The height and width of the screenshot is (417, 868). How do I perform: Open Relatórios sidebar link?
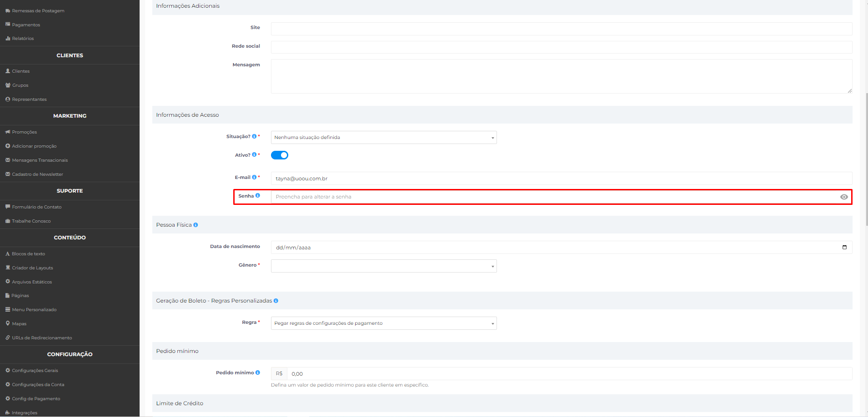(23, 38)
